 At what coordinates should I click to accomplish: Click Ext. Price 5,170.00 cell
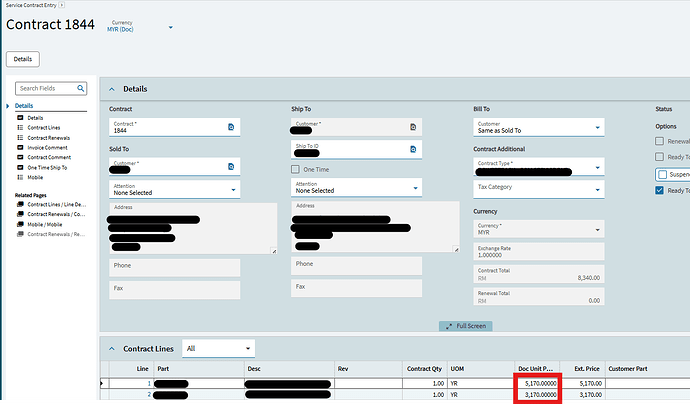[583, 383]
